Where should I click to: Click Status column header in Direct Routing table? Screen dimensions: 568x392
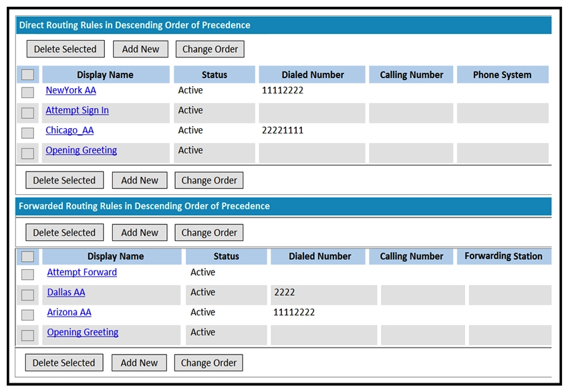(x=215, y=75)
